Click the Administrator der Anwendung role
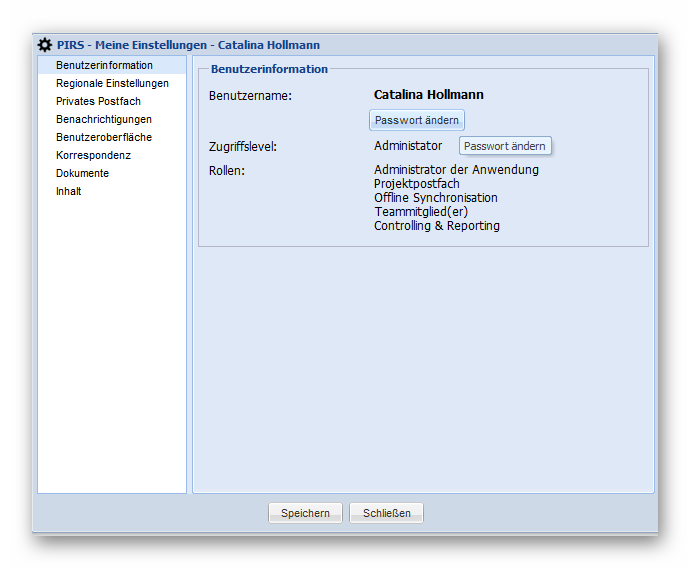 456,170
